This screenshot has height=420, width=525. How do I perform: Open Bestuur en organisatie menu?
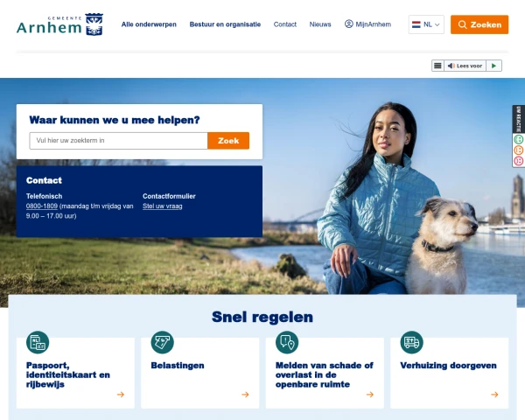pos(225,24)
